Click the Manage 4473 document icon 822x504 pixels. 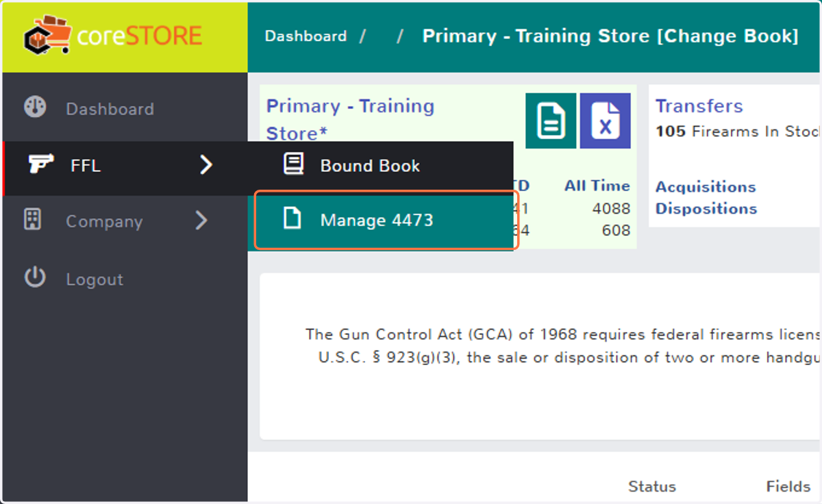point(292,219)
